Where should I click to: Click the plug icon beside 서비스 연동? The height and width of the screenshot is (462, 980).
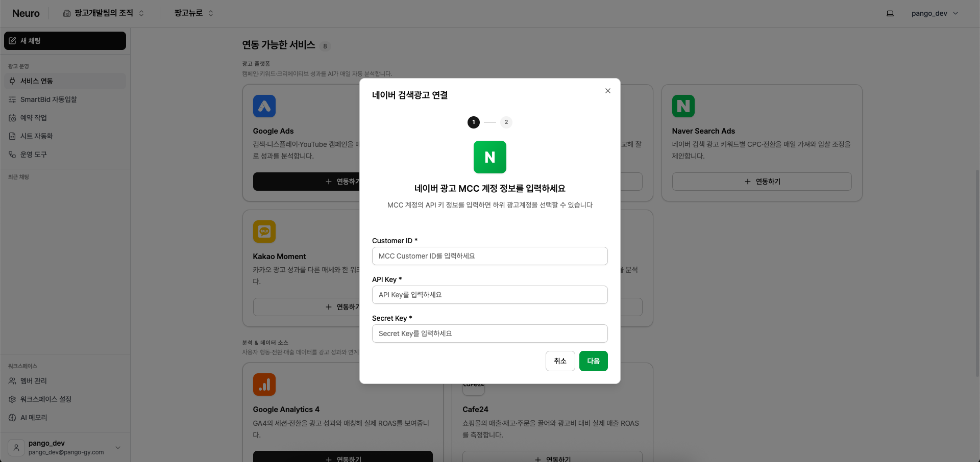point(12,81)
